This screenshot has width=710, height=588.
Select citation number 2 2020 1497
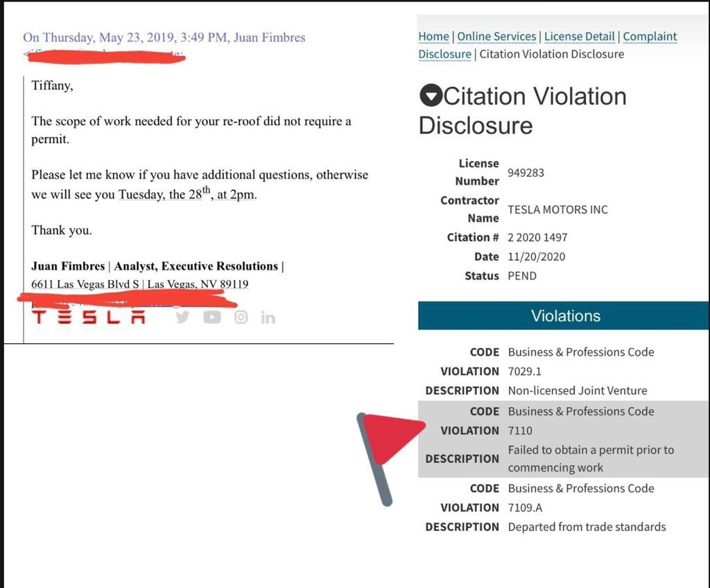[537, 237]
